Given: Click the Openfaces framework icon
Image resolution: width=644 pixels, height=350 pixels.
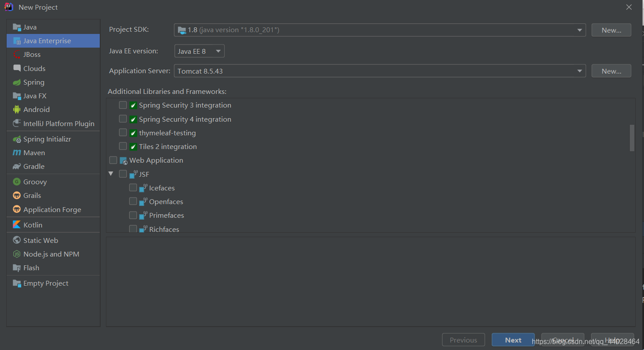Looking at the screenshot, I should [x=143, y=202].
